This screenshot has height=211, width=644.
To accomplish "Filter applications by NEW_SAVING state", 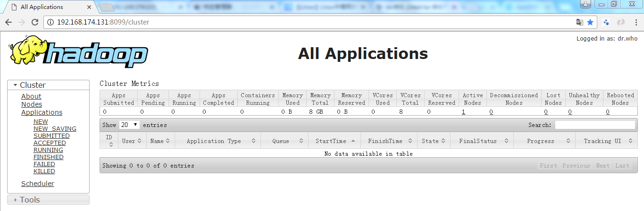I will click(x=55, y=128).
